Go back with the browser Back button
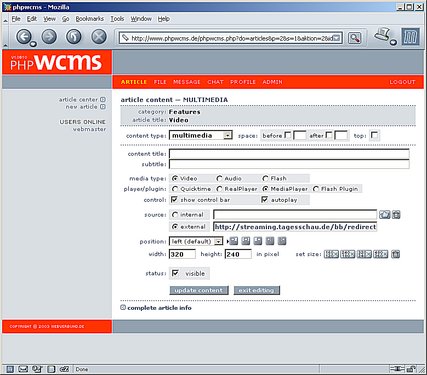This screenshot has height=375, width=427. 24,37
